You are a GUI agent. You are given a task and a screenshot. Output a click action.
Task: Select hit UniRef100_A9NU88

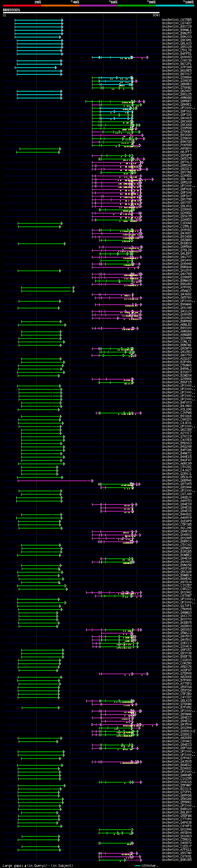tap(177, 98)
